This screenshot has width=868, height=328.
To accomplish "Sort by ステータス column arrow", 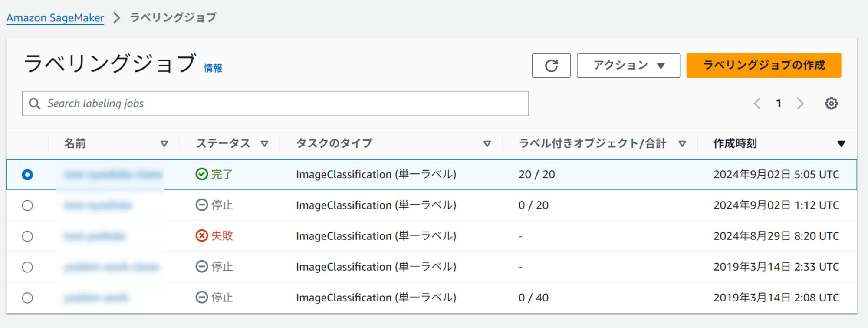I will (x=264, y=144).
